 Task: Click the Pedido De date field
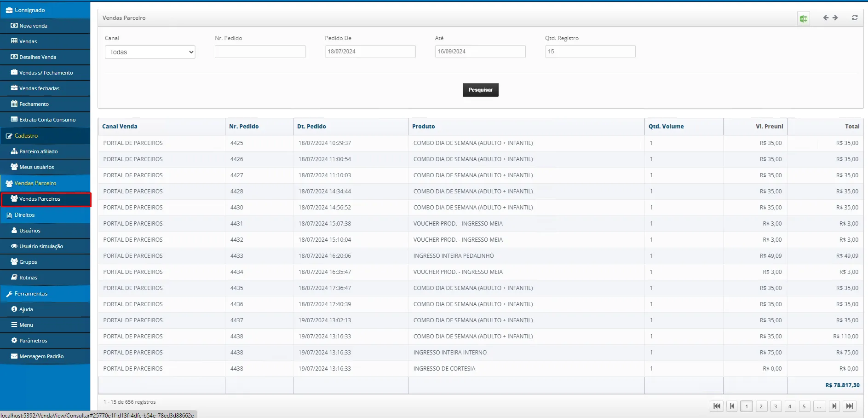pyautogui.click(x=370, y=52)
